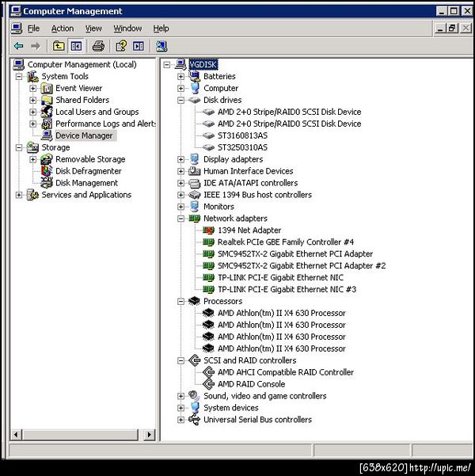Click the Display adapters category icon
This screenshot has height=476, width=475.
coord(194,159)
